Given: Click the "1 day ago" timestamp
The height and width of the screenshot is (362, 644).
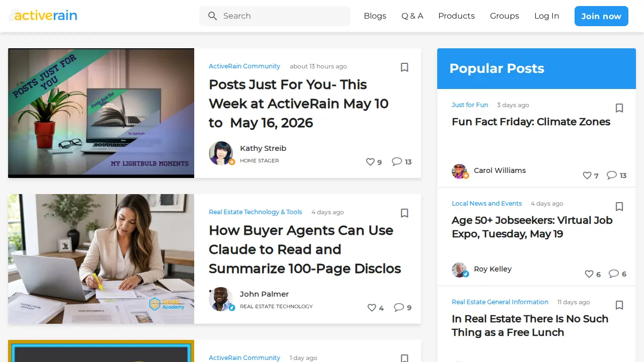Looking at the screenshot, I should point(303,358).
